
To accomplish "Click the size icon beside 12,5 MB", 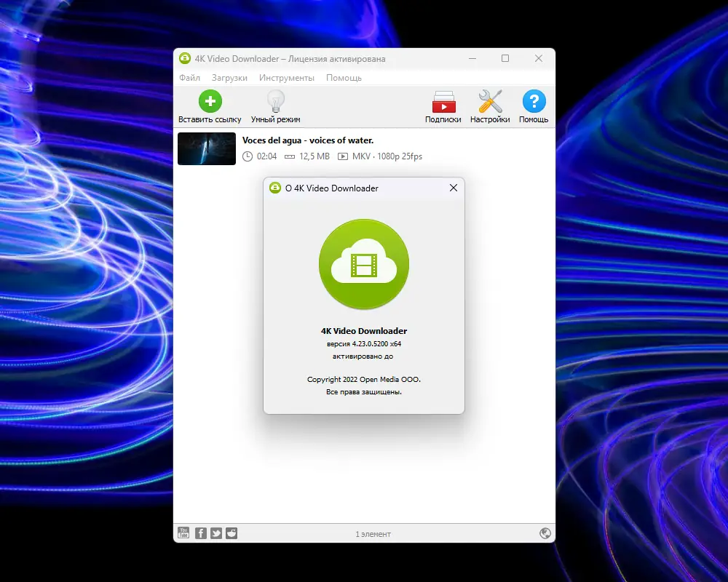I will (x=290, y=157).
